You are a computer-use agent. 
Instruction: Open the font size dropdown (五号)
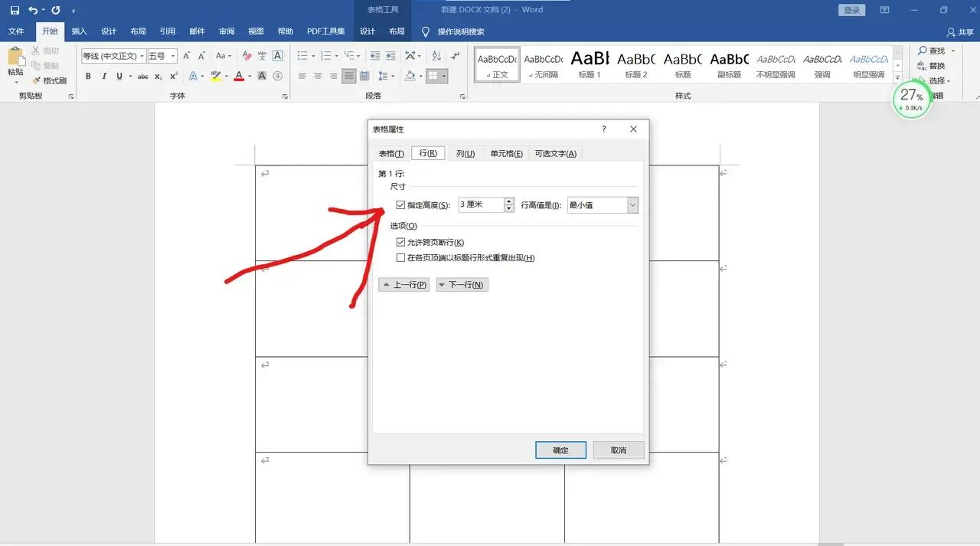click(x=174, y=56)
